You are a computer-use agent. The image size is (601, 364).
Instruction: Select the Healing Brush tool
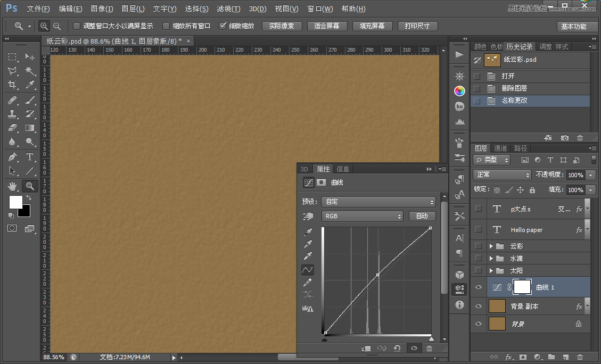pos(12,100)
